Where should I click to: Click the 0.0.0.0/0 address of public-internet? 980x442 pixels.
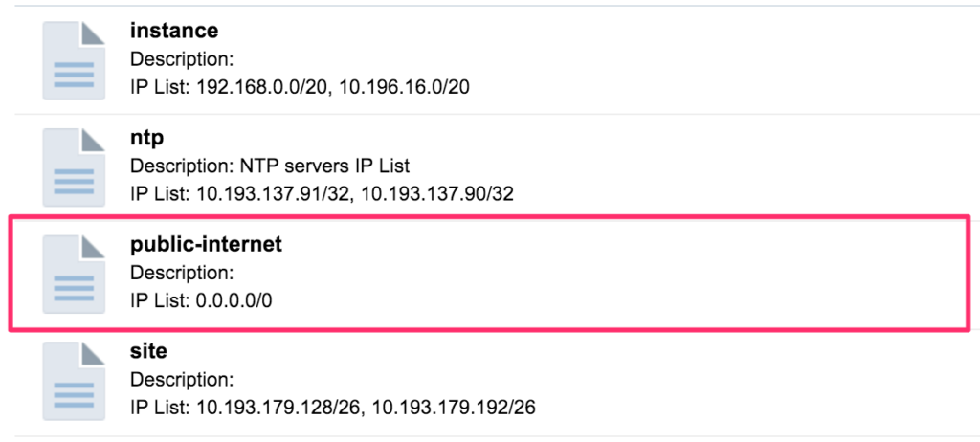[234, 301]
